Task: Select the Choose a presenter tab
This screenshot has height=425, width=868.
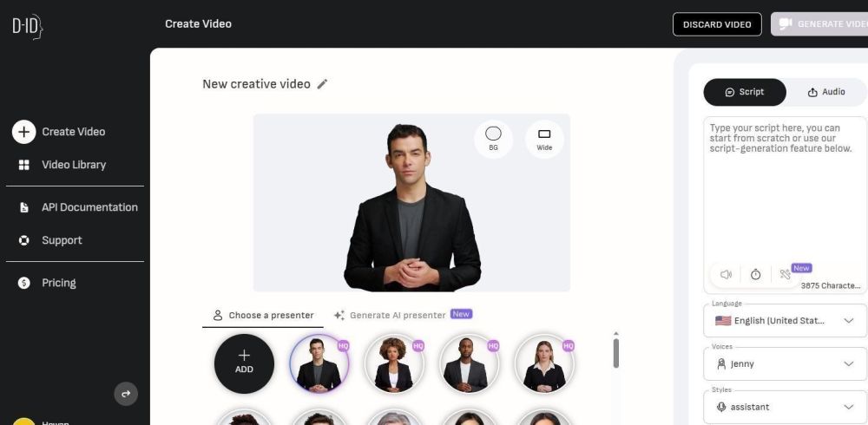Action: click(x=263, y=316)
